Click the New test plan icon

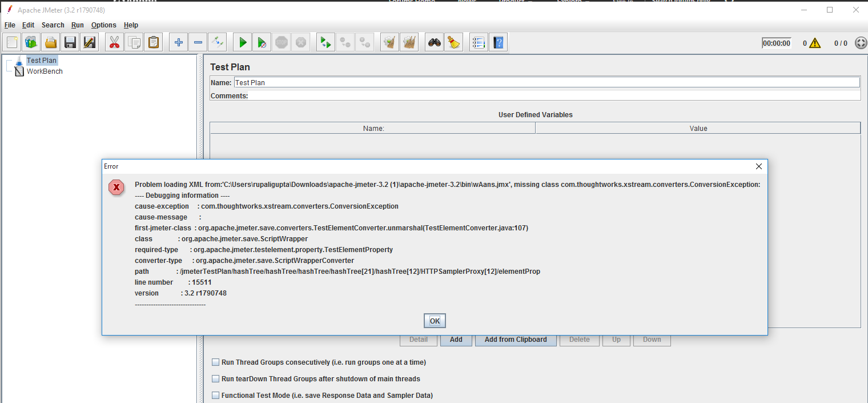[13, 42]
